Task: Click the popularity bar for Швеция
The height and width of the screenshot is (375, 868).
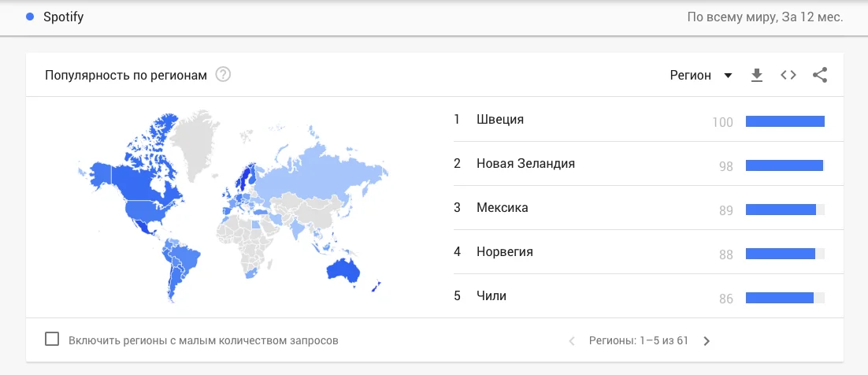Action: point(785,121)
